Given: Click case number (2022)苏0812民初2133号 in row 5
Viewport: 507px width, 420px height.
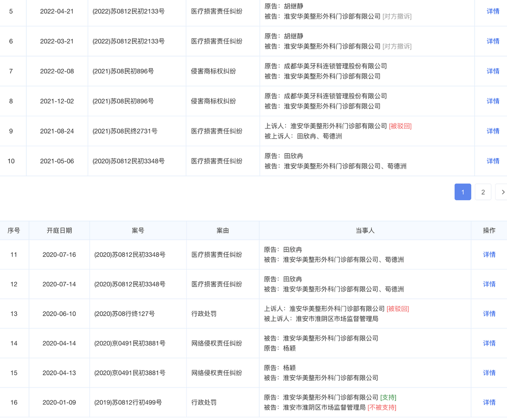Looking at the screenshot, I should click(x=128, y=11).
